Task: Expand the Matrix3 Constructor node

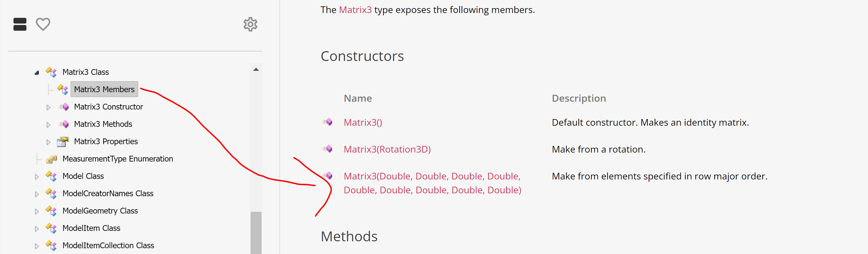Action: tap(48, 107)
